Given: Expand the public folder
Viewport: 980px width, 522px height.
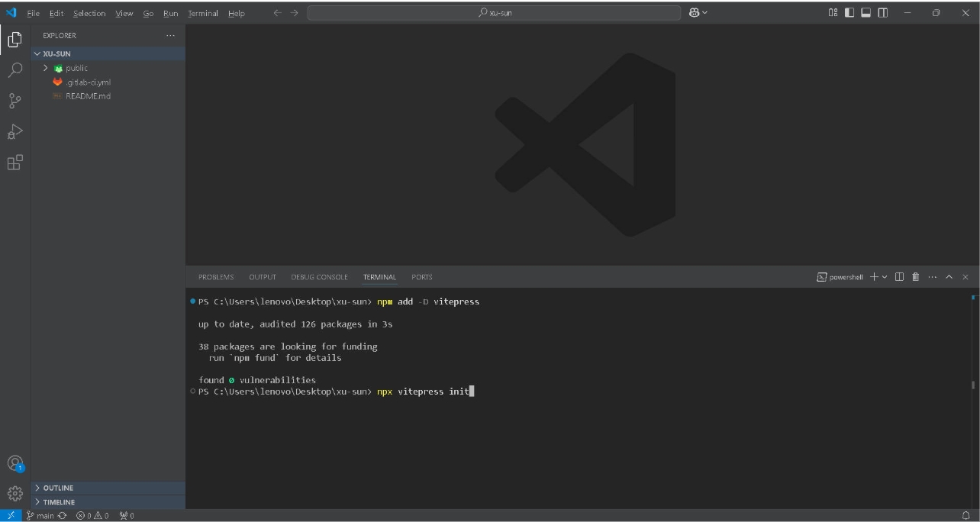Looking at the screenshot, I should [108, 68].
